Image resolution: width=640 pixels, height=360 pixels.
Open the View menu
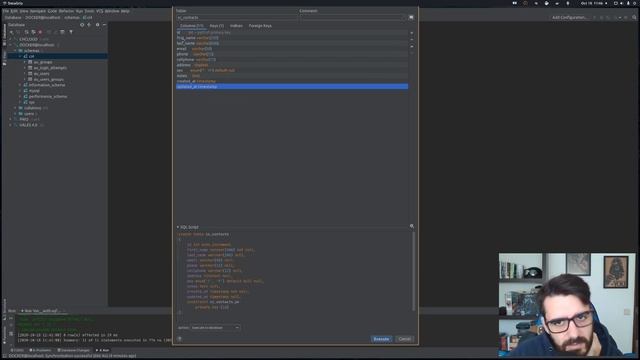tap(24, 11)
